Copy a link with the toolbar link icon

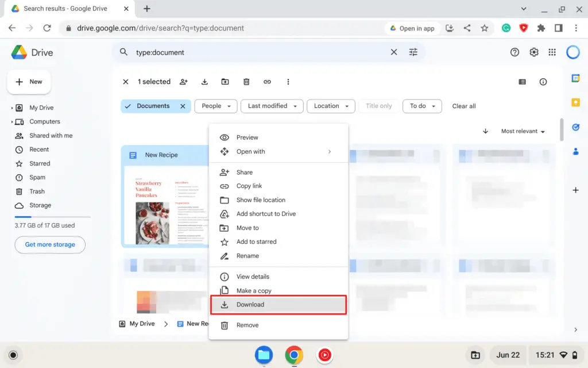pos(267,82)
